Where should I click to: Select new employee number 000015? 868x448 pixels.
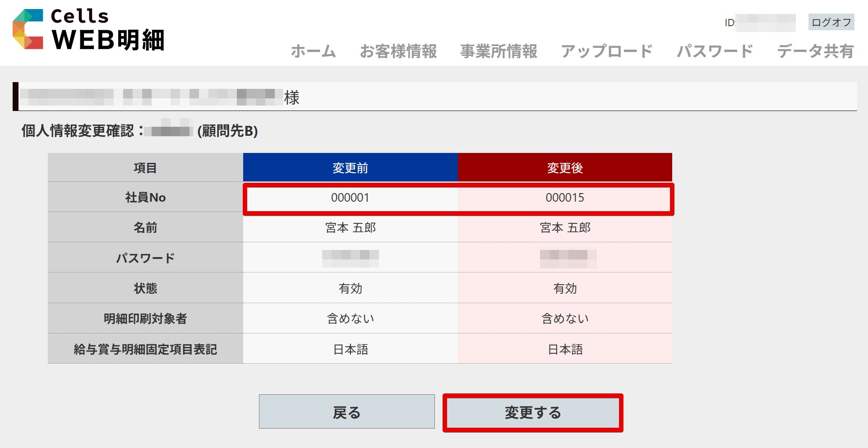click(565, 198)
